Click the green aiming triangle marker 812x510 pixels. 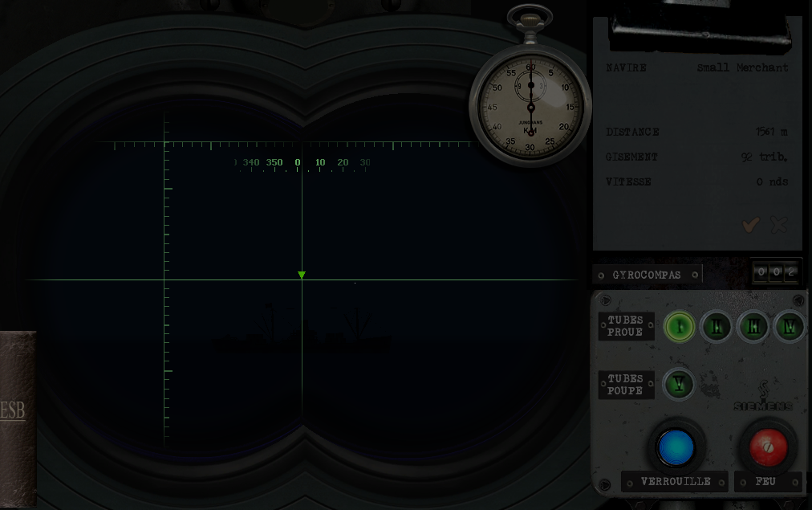click(x=302, y=275)
